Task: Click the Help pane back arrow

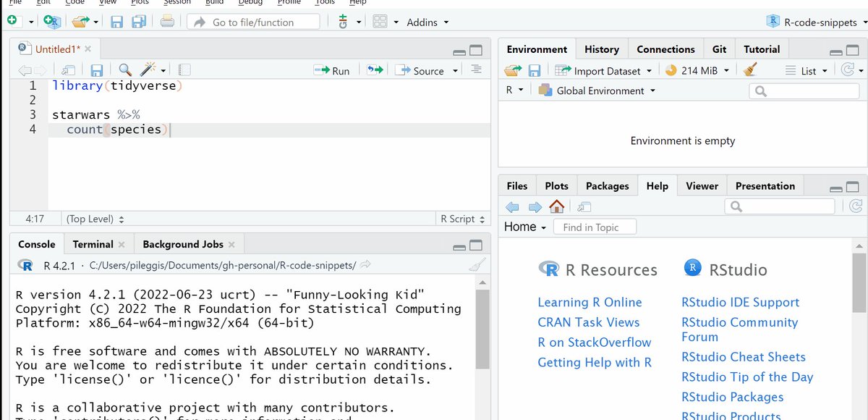Action: tap(512, 207)
